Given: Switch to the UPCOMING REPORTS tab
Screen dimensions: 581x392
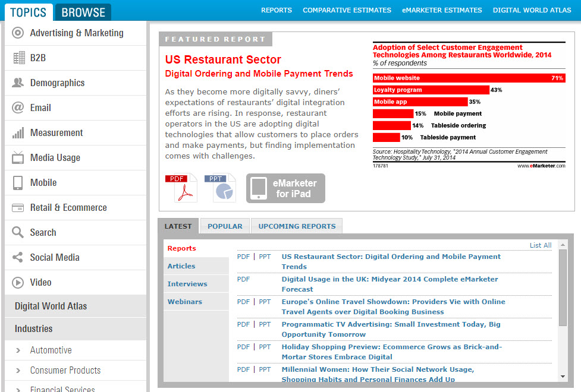Looking at the screenshot, I should tap(297, 226).
